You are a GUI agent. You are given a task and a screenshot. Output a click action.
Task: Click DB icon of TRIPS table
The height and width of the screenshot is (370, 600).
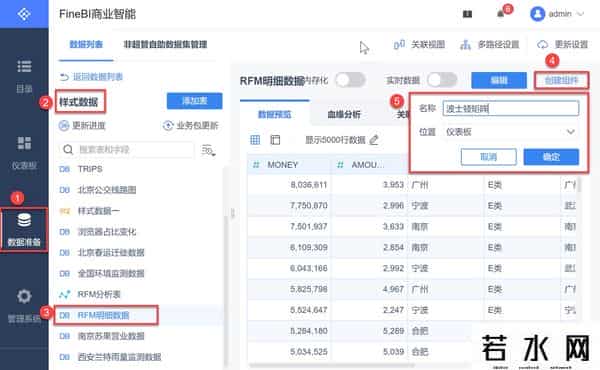click(x=65, y=169)
